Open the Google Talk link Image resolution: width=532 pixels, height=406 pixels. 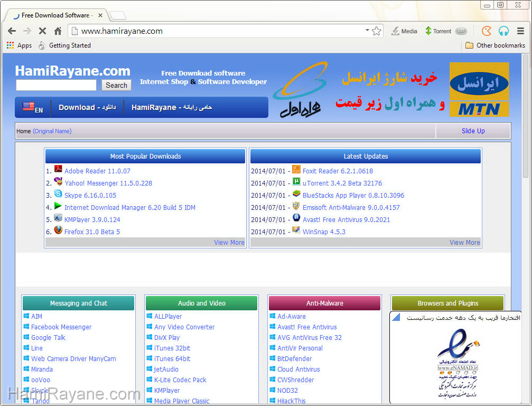coord(48,338)
